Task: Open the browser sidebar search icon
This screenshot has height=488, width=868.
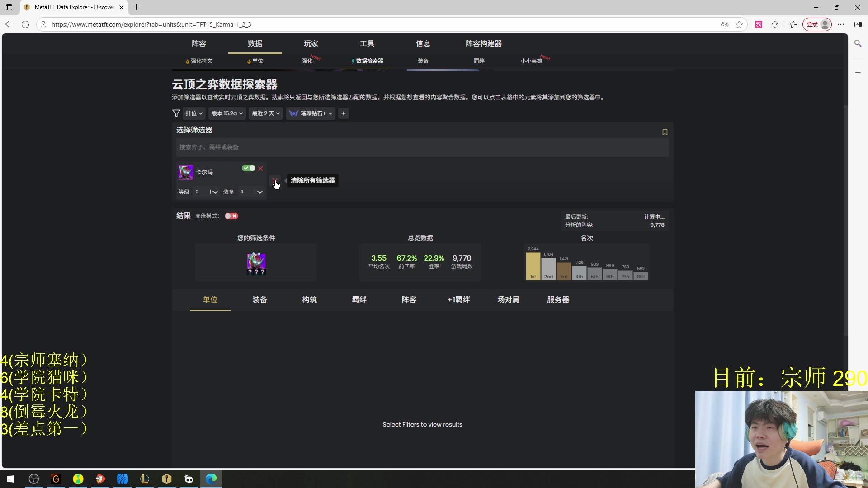Action: (858, 43)
